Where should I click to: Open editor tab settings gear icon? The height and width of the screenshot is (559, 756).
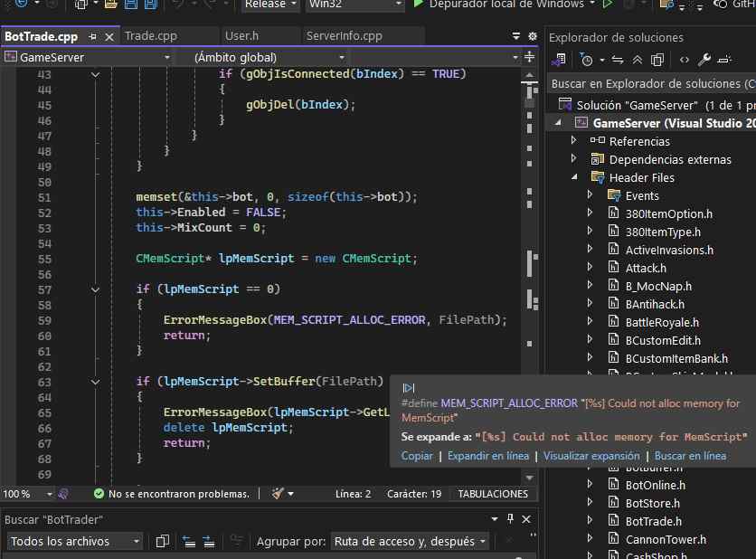(533, 36)
